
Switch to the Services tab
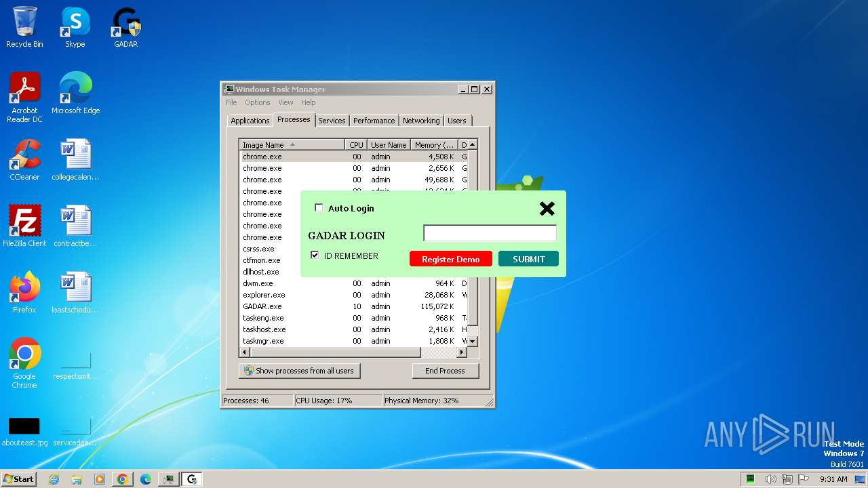click(x=332, y=121)
